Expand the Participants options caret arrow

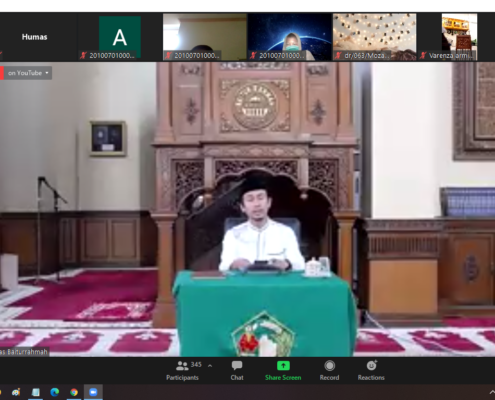pyautogui.click(x=210, y=366)
